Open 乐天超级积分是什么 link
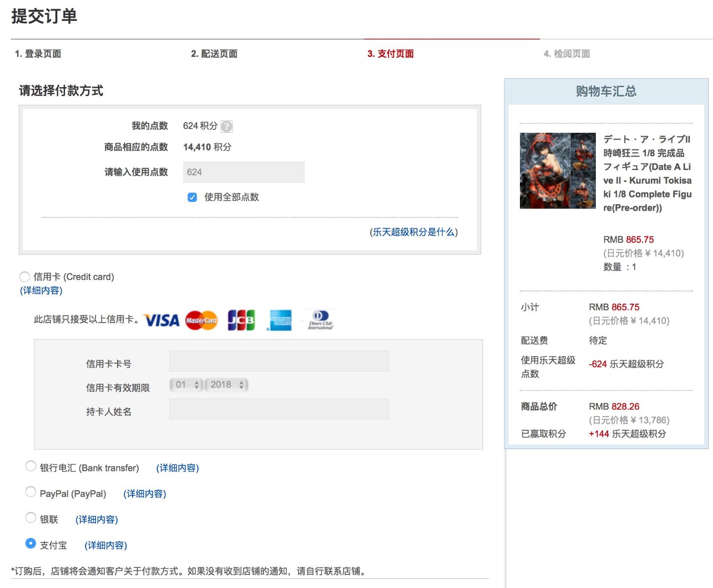713x588 pixels. tap(414, 232)
